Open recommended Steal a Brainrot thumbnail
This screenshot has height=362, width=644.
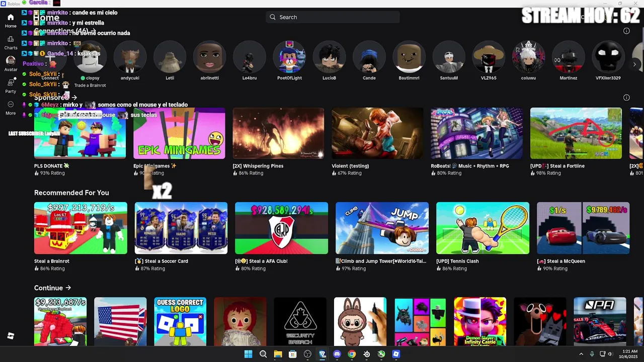[x=80, y=228]
